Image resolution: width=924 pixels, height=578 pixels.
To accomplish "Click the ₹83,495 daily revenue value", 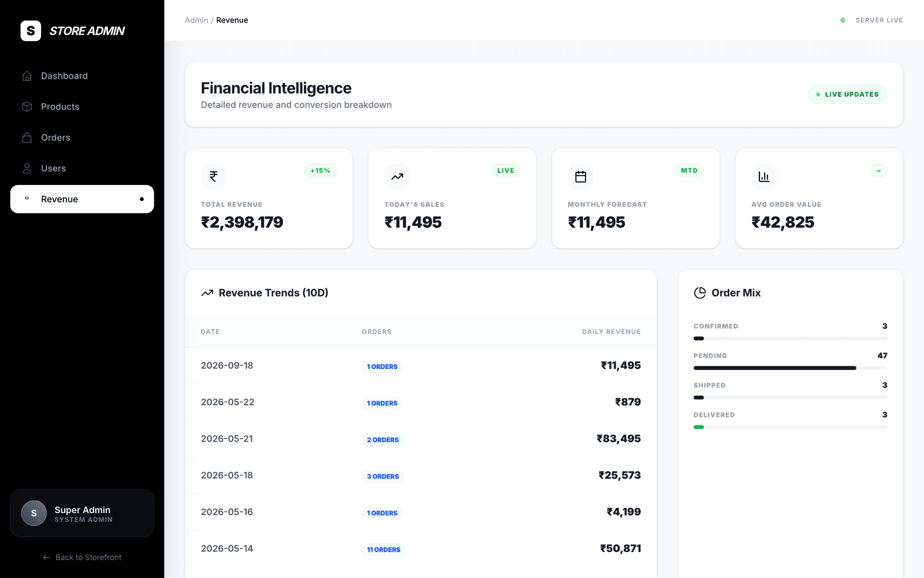I will coord(619,439).
